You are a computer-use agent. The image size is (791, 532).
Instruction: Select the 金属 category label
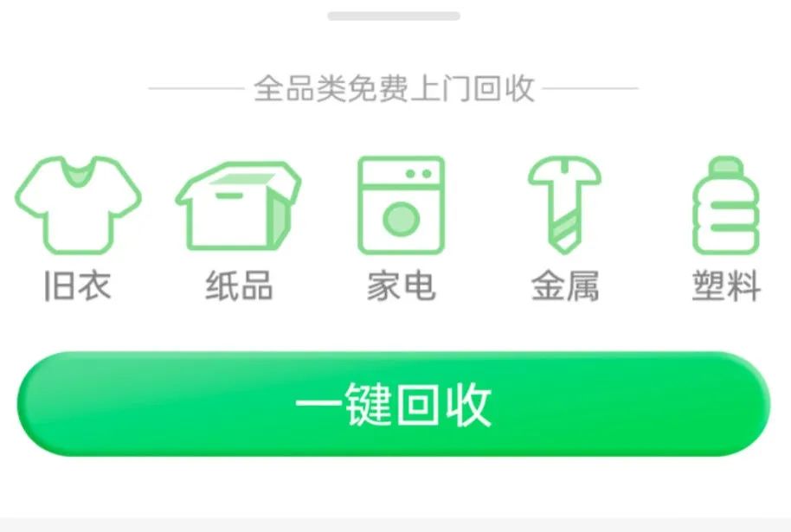(565, 285)
